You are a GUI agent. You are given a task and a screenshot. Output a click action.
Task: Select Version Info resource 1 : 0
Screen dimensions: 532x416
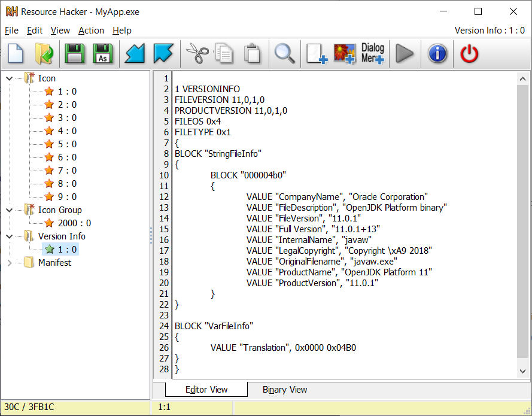tap(60, 250)
